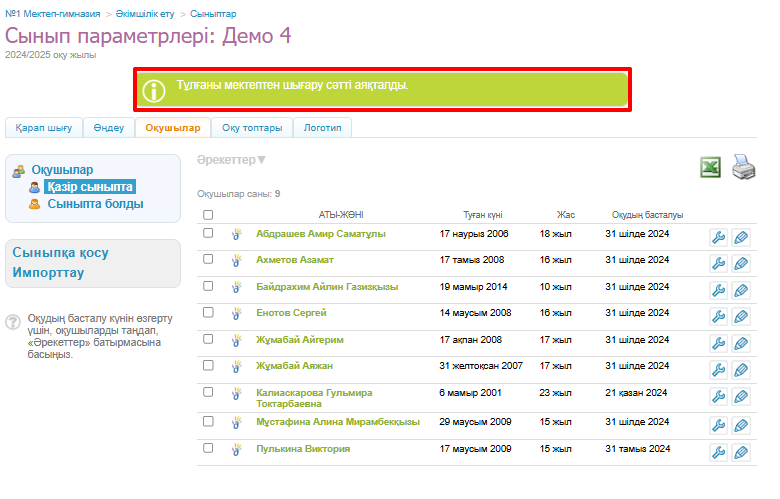This screenshot has height=499, width=780.
Task: Click wrench icon for Енотов Сергей
Action: (x=718, y=316)
